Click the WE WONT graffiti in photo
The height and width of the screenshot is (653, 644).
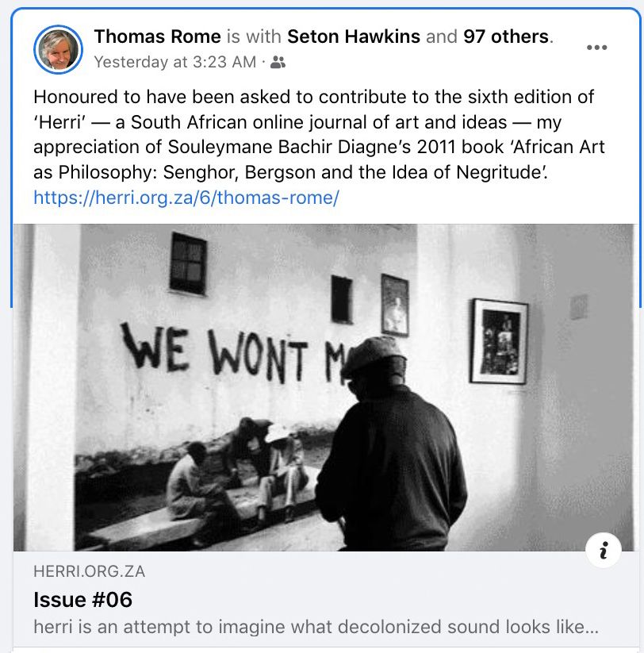pos(214,352)
